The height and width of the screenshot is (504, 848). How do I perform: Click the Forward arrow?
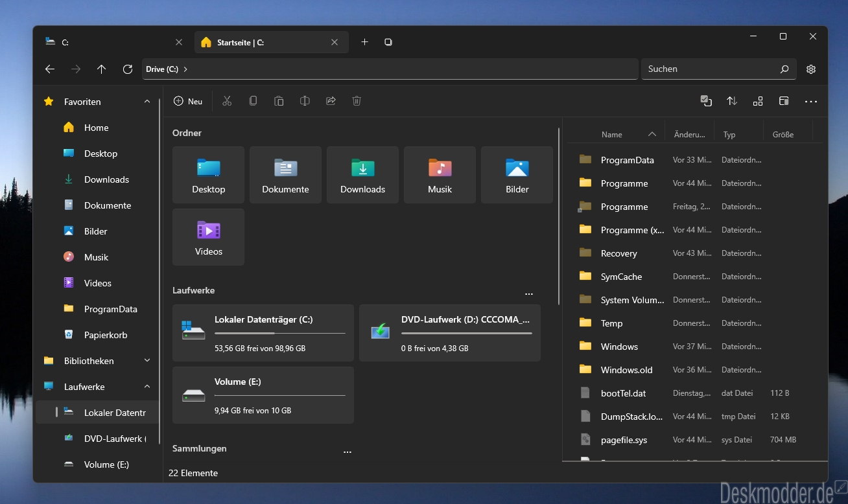76,69
